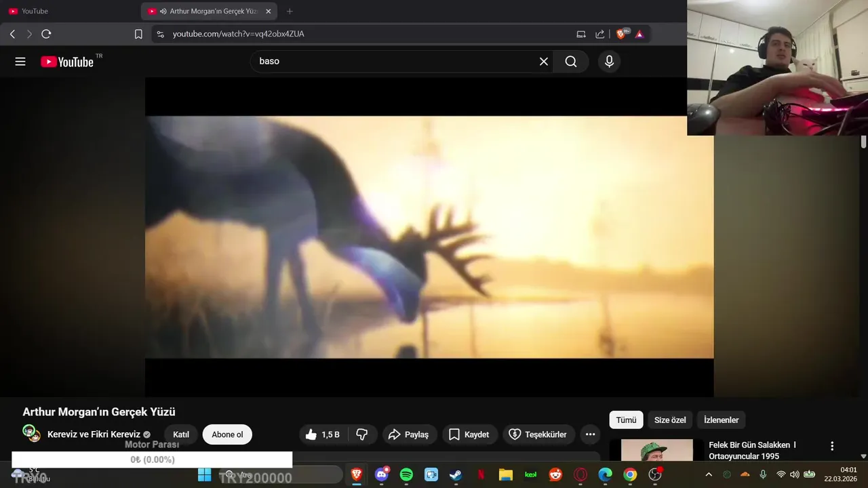Save the video with Kaydet button
The image size is (868, 488).
click(470, 434)
